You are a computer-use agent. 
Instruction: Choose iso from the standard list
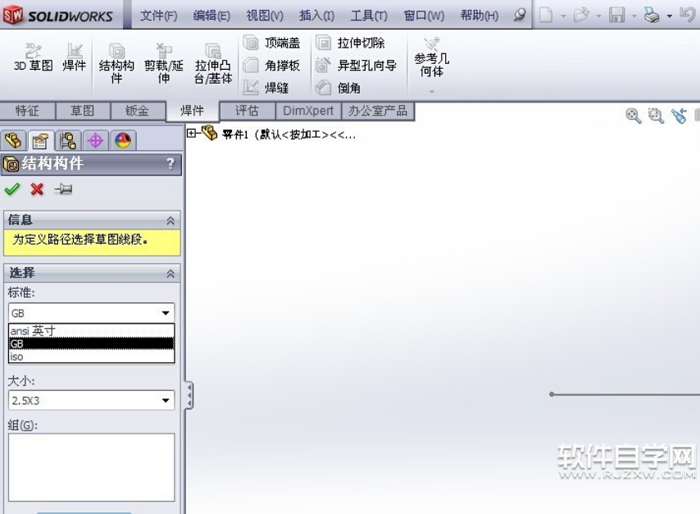click(x=91, y=356)
